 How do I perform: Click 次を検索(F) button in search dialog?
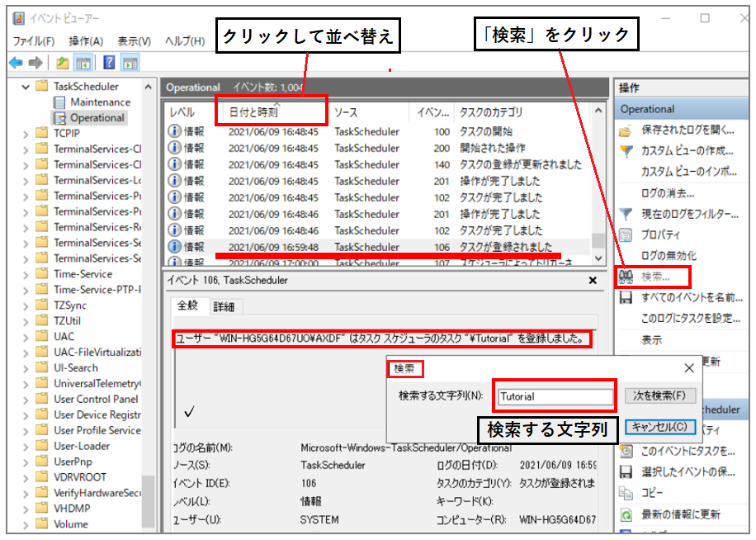(x=659, y=396)
